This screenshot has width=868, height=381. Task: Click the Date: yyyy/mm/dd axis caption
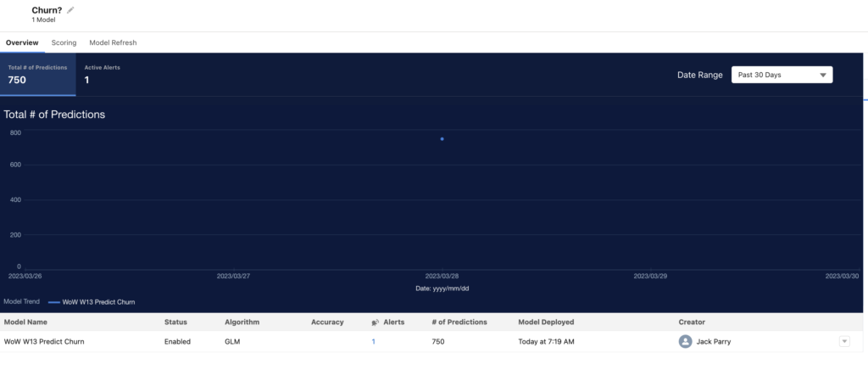point(442,289)
